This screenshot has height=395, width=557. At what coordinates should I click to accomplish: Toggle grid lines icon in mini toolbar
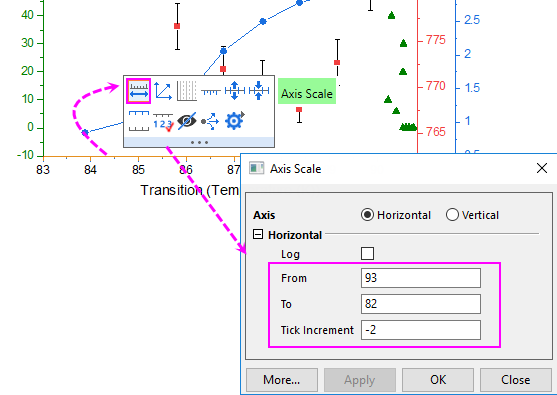pos(187,91)
